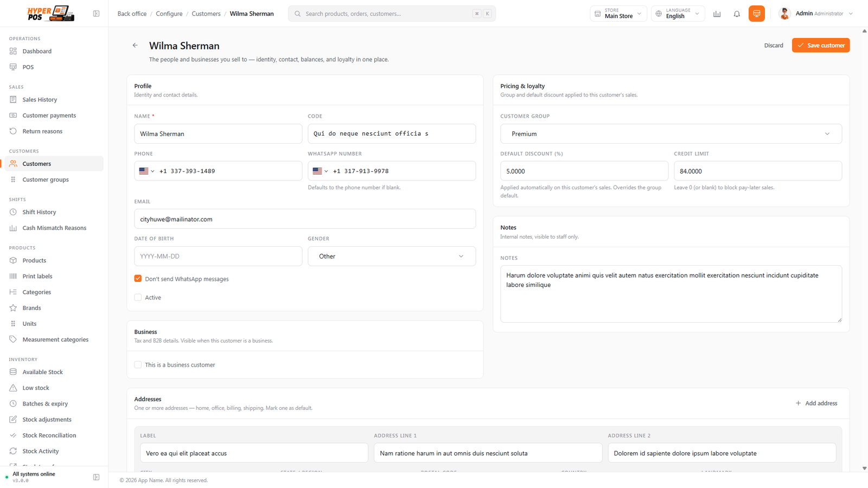Click Configure breadcrumb

coord(169,14)
